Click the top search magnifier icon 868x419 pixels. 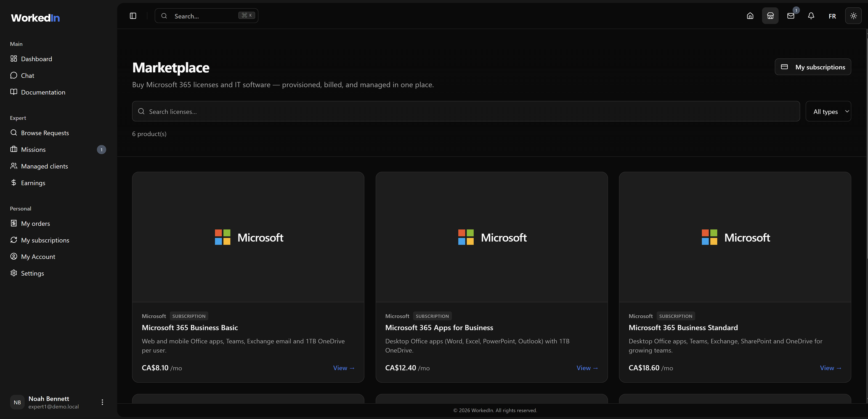(x=164, y=16)
